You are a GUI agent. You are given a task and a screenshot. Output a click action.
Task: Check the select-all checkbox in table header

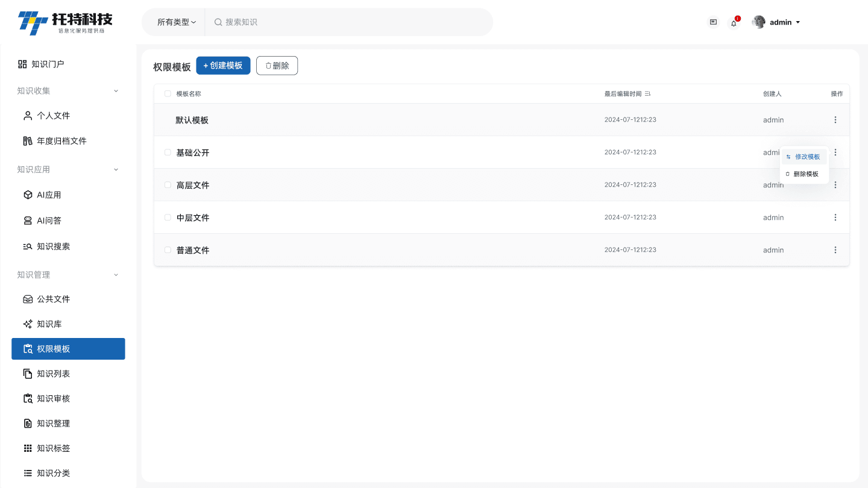(168, 94)
